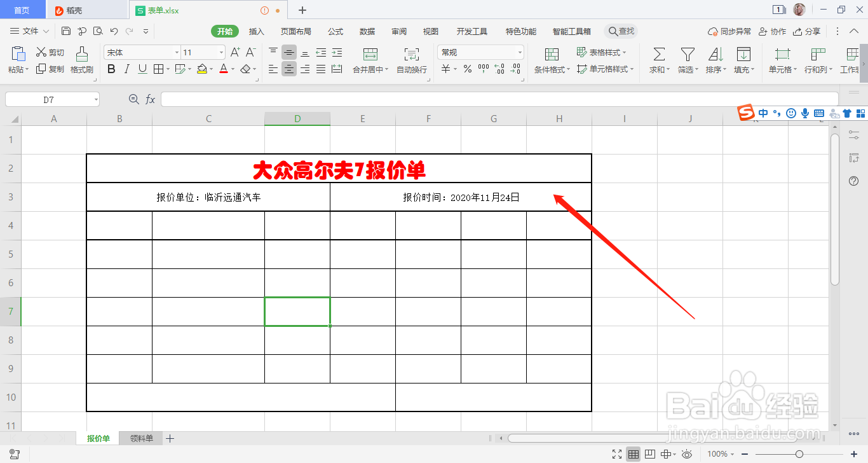Click the zoom slider handle
This screenshot has width=868, height=463.
tap(799, 454)
